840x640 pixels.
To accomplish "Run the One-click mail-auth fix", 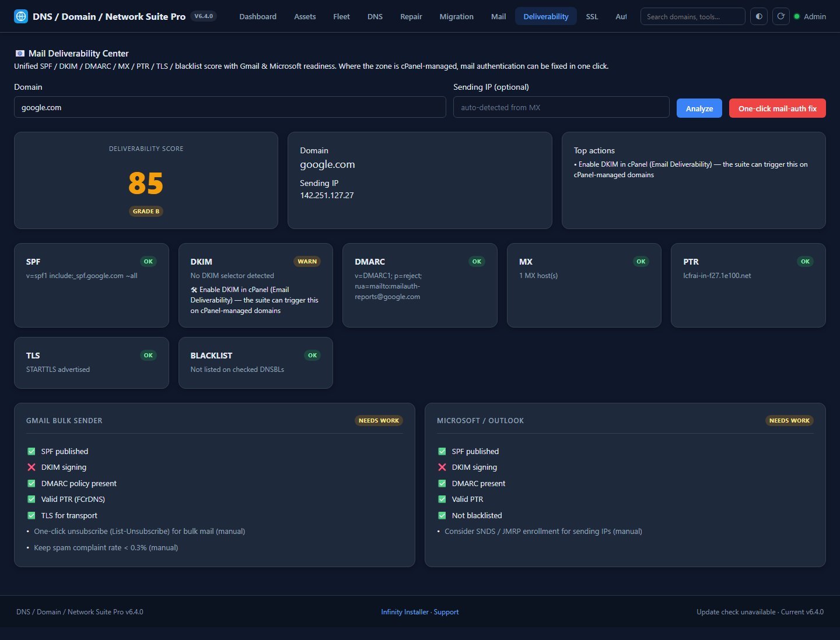I will [x=778, y=108].
